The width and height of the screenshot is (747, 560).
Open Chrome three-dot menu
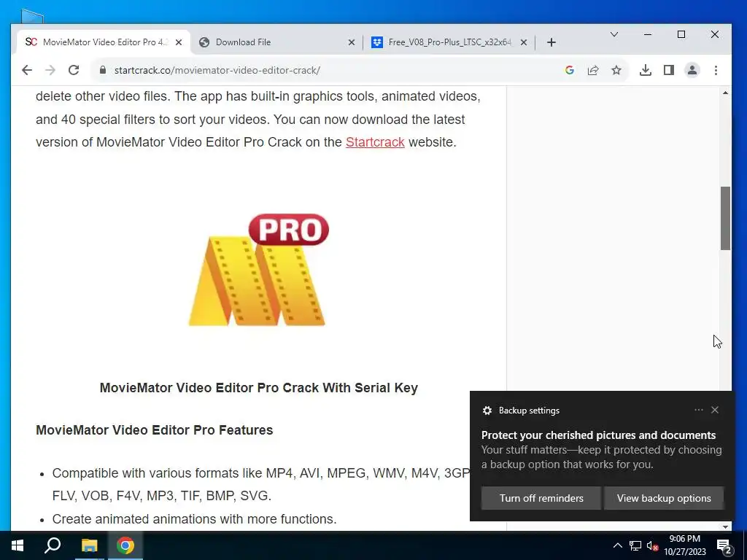tap(716, 71)
